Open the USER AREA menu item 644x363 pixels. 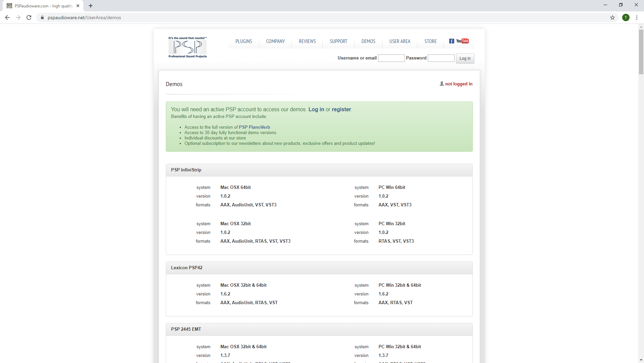[x=400, y=41]
